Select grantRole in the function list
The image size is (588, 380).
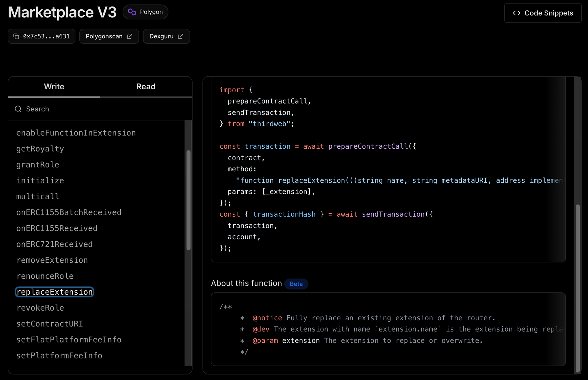click(38, 165)
